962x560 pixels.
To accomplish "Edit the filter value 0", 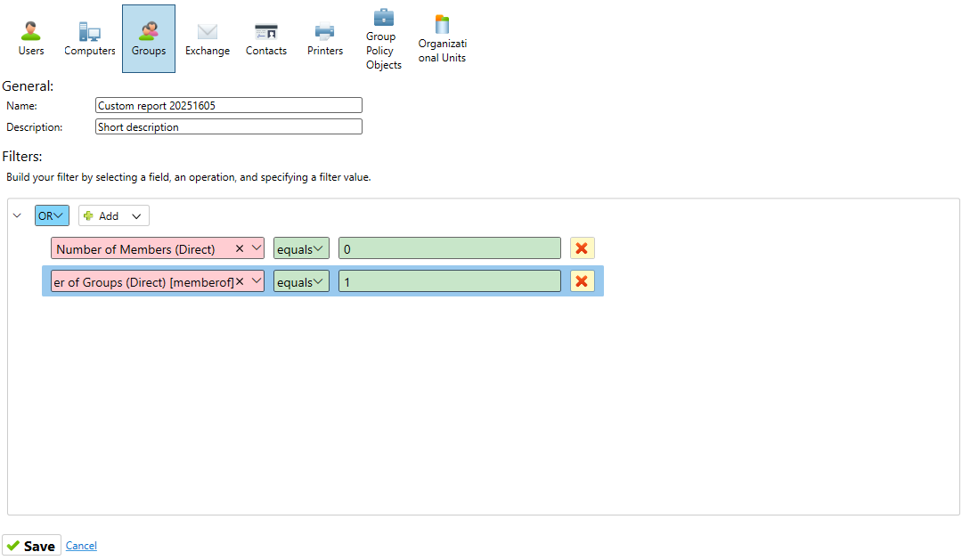I will (x=450, y=248).
